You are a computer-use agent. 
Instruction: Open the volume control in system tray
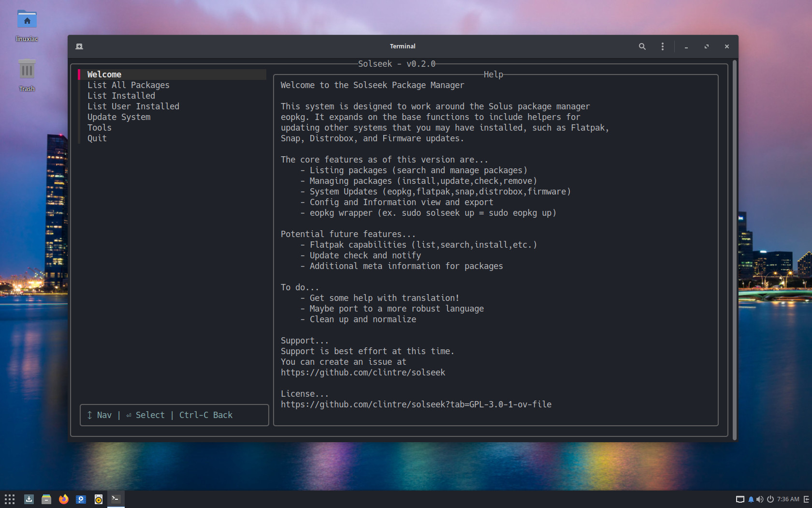click(760, 499)
